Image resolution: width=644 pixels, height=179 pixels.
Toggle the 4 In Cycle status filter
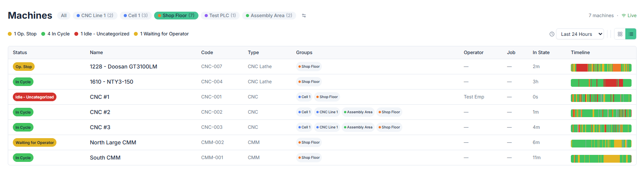pos(56,34)
